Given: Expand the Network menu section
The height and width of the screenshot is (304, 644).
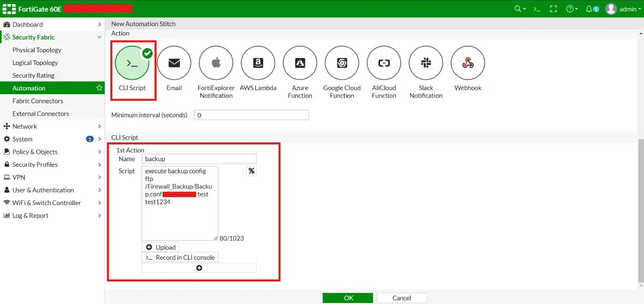Looking at the screenshot, I should point(52,126).
